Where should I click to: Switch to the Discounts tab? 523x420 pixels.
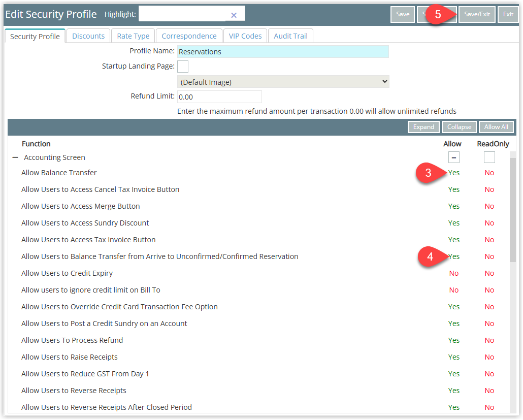point(88,36)
